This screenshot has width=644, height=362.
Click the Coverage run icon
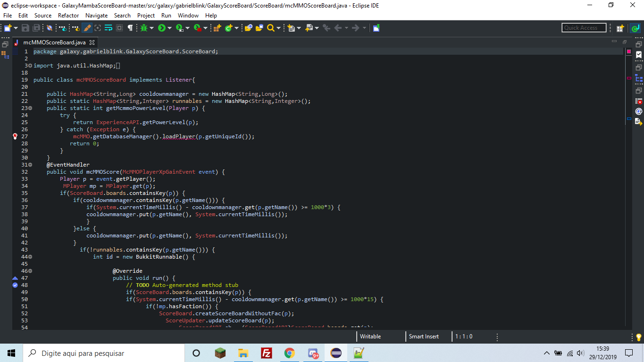[179, 28]
